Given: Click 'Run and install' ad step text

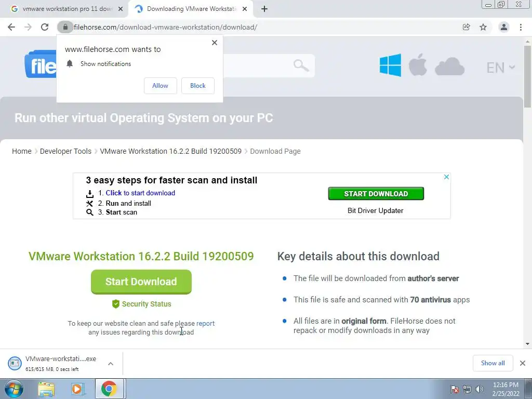Looking at the screenshot, I should pos(128,204).
